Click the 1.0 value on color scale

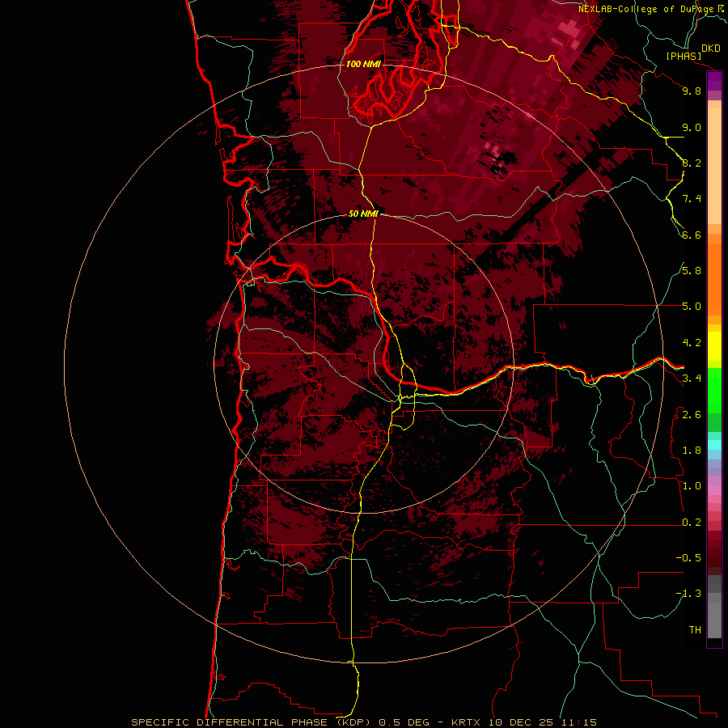[692, 486]
